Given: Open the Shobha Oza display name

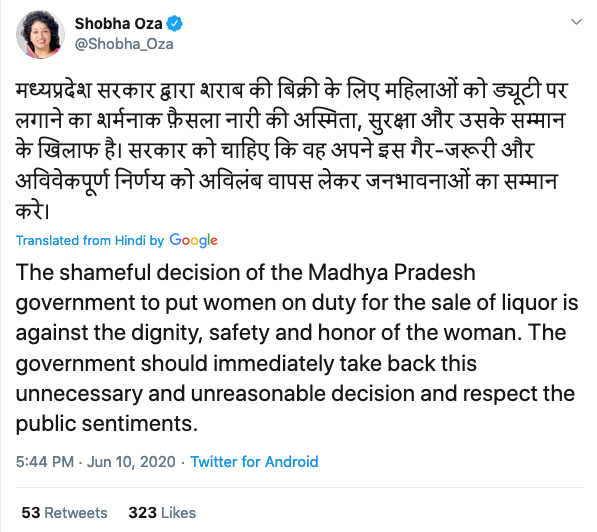Looking at the screenshot, I should [x=118, y=24].
